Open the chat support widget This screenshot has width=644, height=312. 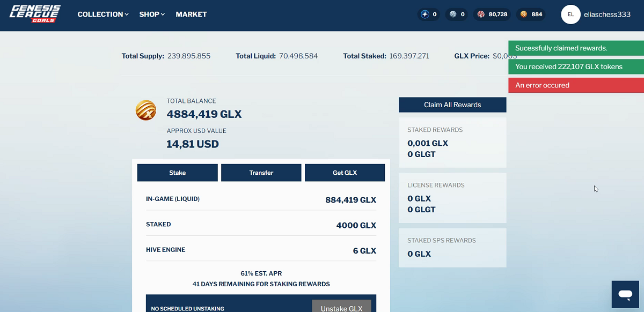625,294
